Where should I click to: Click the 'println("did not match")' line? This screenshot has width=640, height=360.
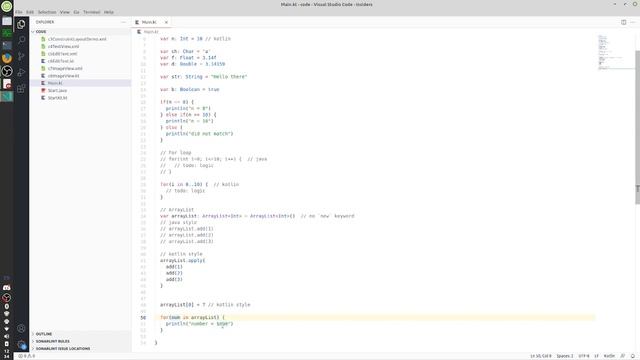[x=199, y=133]
